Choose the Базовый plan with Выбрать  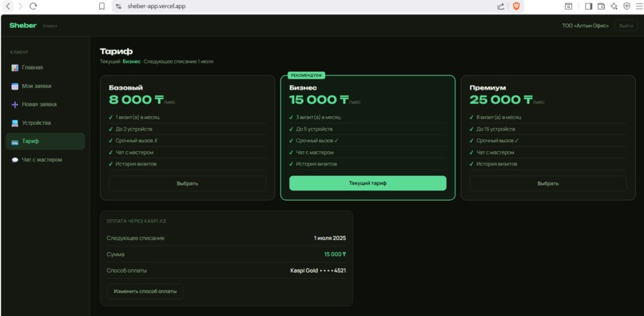tap(187, 183)
